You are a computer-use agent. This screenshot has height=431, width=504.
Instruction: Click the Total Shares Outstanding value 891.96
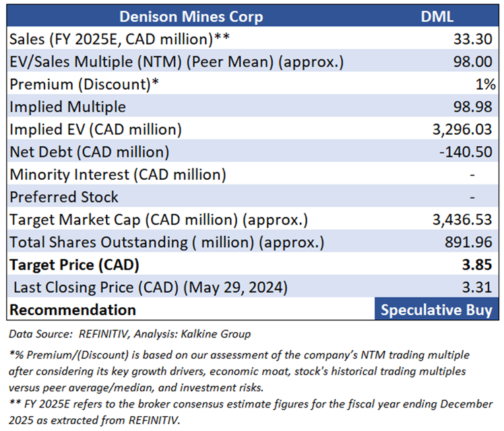[466, 242]
